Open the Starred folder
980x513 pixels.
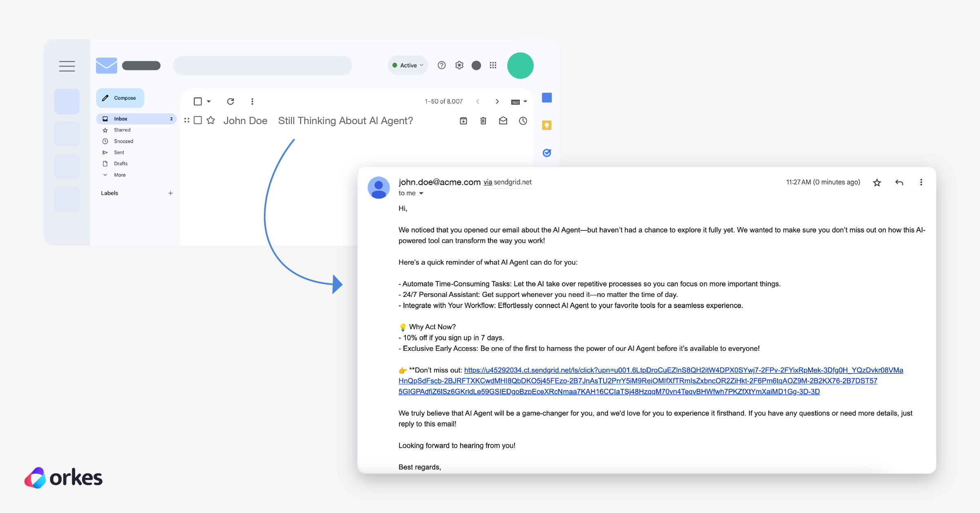point(122,130)
